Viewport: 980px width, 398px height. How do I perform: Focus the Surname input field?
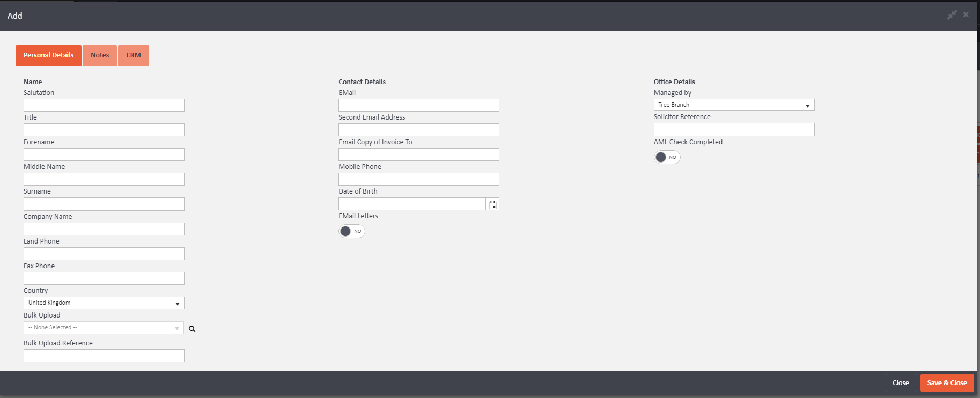[104, 204]
